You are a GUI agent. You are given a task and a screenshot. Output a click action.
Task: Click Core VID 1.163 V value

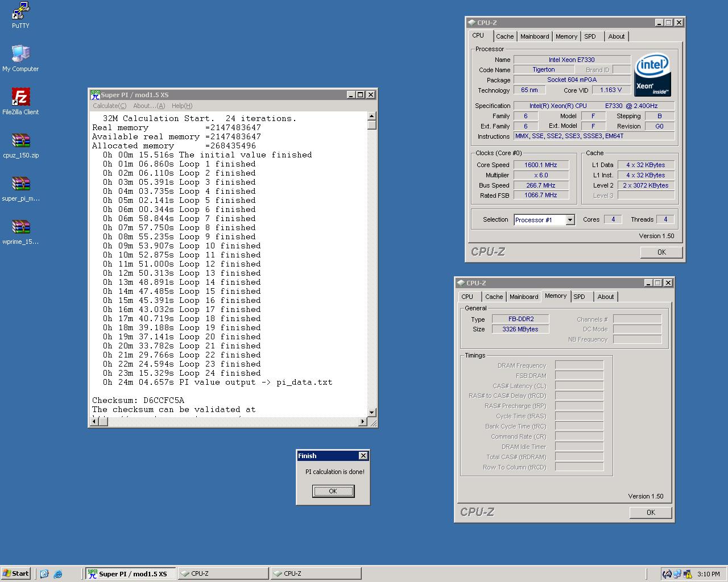611,90
